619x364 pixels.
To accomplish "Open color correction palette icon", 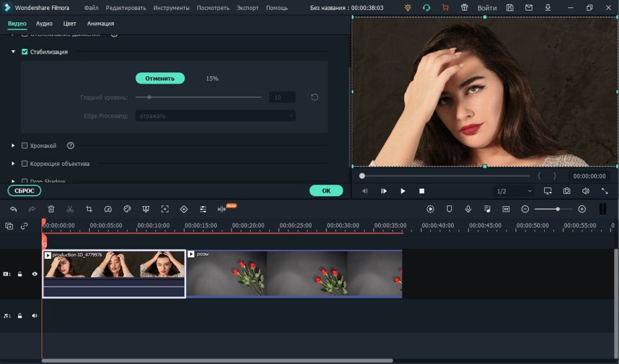I will [127, 209].
